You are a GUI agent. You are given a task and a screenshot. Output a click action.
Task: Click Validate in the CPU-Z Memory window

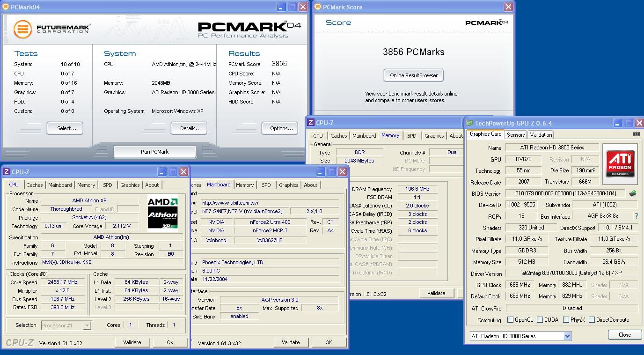click(x=436, y=293)
